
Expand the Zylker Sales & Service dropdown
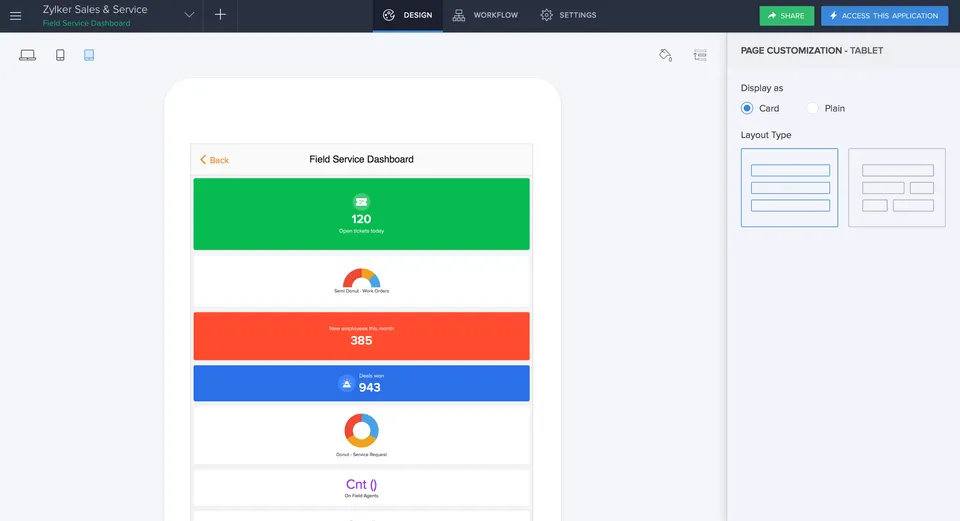tap(189, 15)
